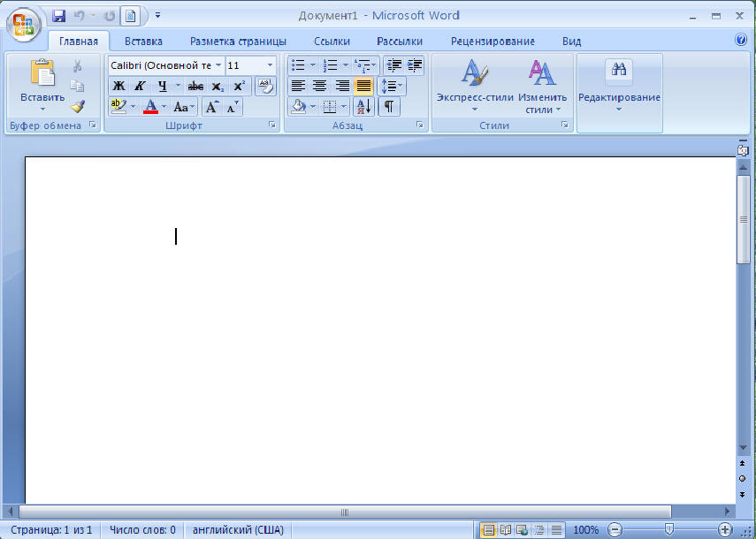The width and height of the screenshot is (756, 539).
Task: Toggle justified text alignment
Action: coord(363,87)
